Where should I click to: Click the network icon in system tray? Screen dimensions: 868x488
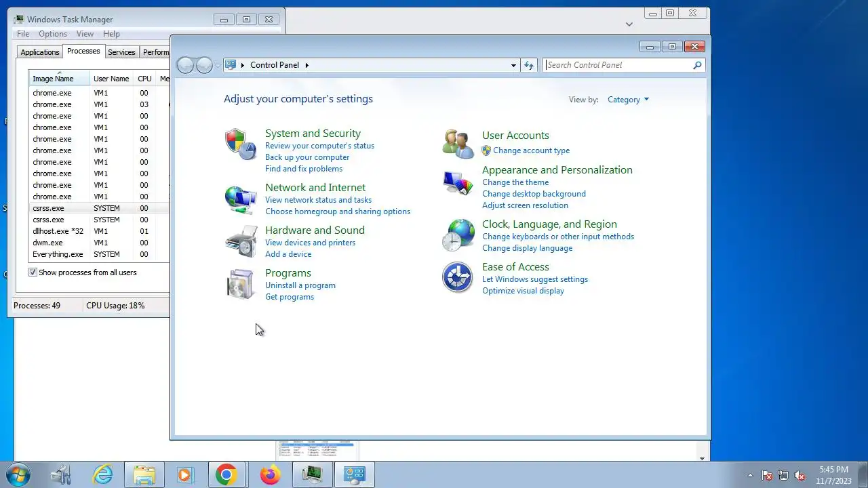pyautogui.click(x=783, y=476)
